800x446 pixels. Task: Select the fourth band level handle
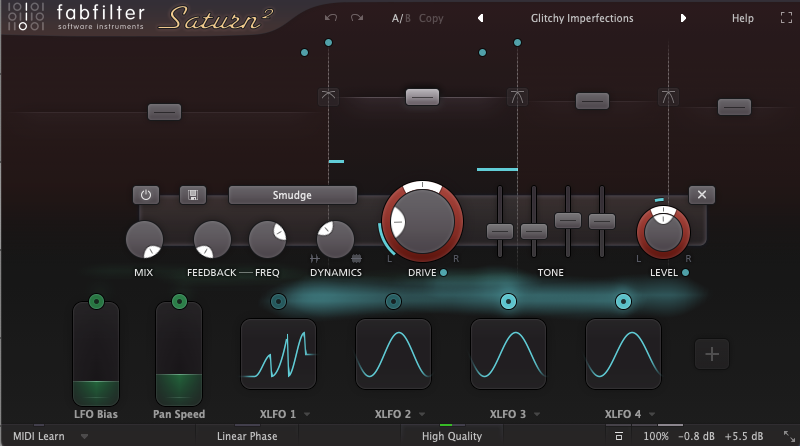tap(734, 107)
